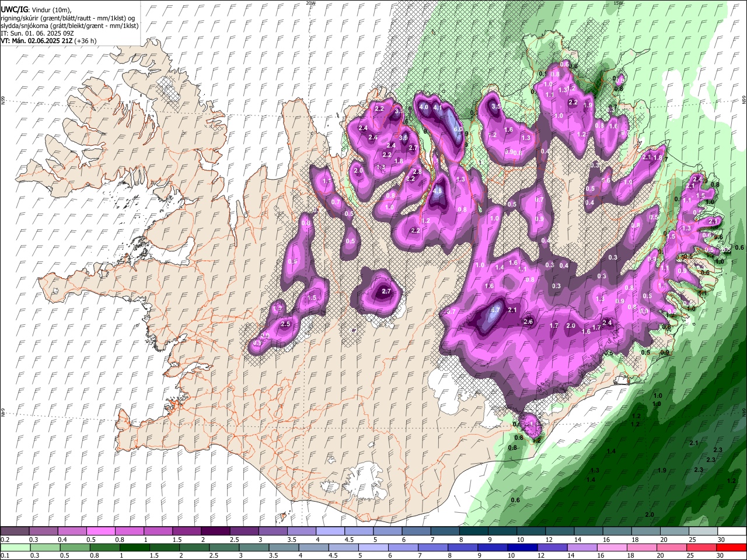Image resolution: width=747 pixels, height=560 pixels.
Task: Pick white snow swatch above 30
Action: pos(732,531)
